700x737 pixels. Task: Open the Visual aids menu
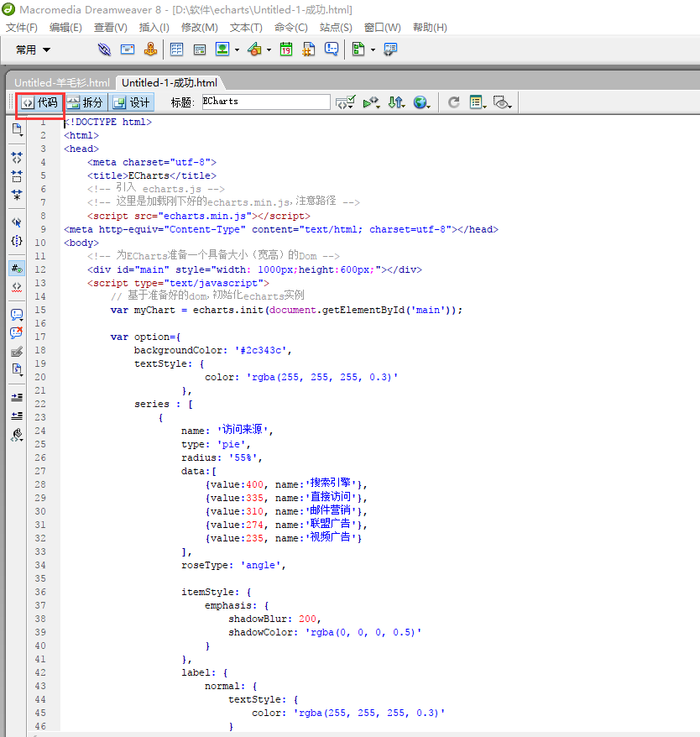502,102
